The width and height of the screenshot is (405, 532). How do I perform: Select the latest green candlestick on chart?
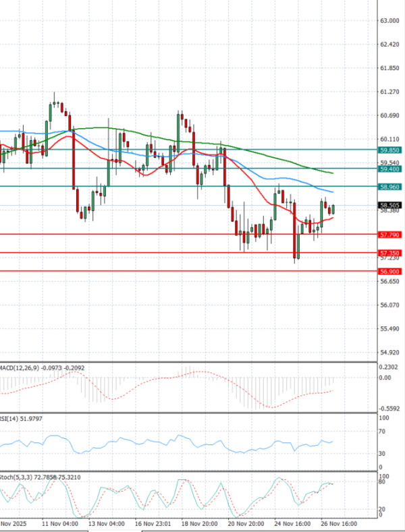coord(333,210)
